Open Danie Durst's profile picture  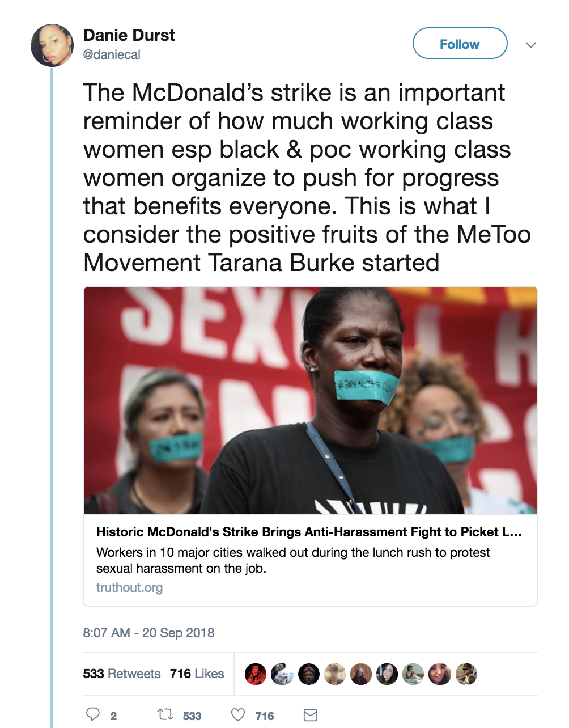pos(52,45)
